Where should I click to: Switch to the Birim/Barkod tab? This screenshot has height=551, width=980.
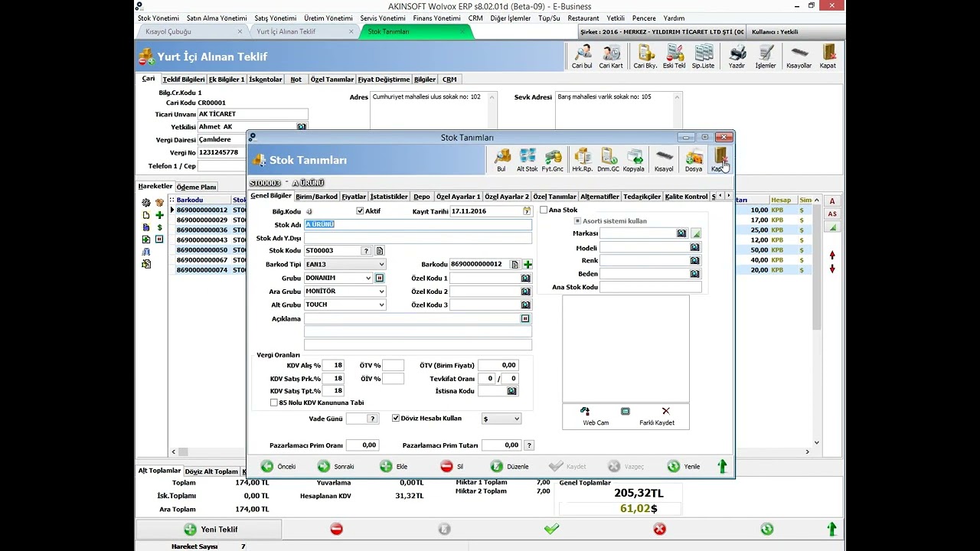pos(316,197)
